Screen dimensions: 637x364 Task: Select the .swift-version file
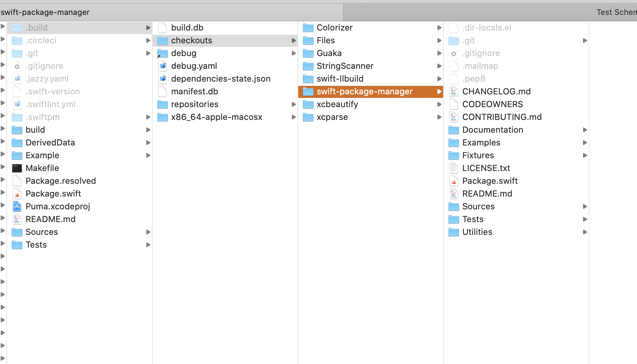pyautogui.click(x=80, y=92)
